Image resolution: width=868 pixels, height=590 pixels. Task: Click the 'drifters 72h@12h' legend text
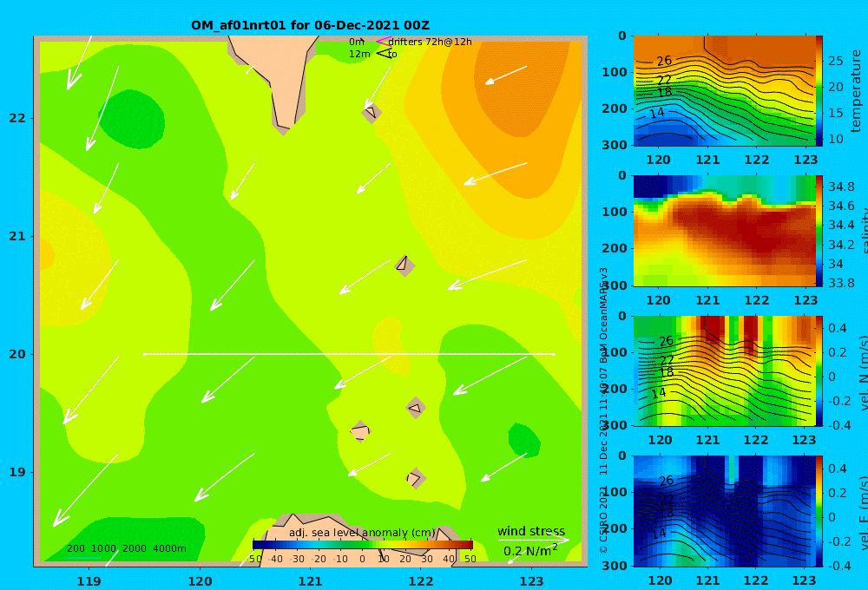[431, 42]
